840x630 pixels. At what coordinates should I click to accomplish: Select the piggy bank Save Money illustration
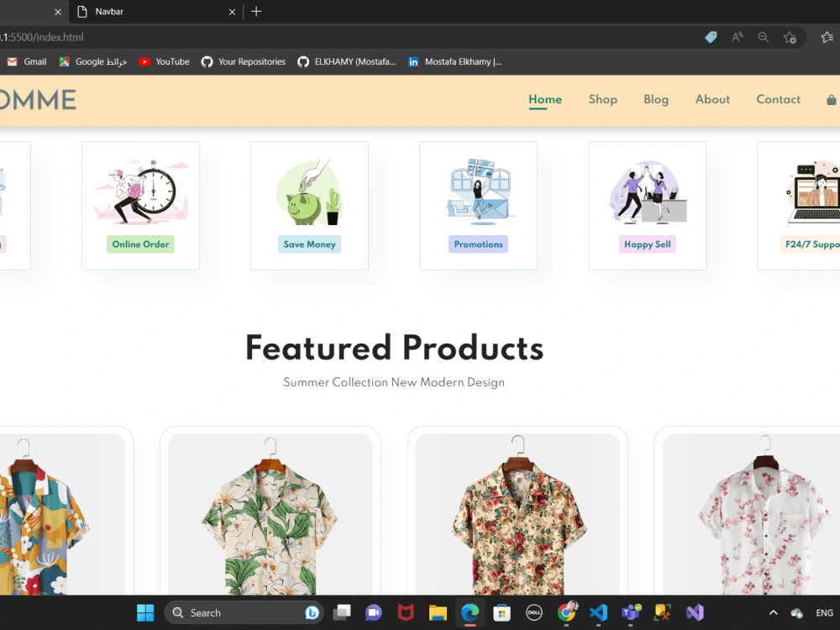click(x=310, y=192)
